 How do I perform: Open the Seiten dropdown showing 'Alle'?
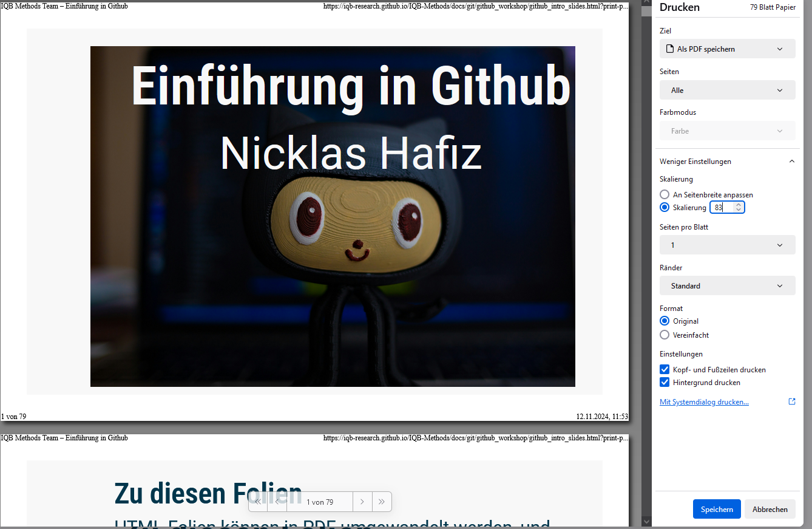point(727,90)
